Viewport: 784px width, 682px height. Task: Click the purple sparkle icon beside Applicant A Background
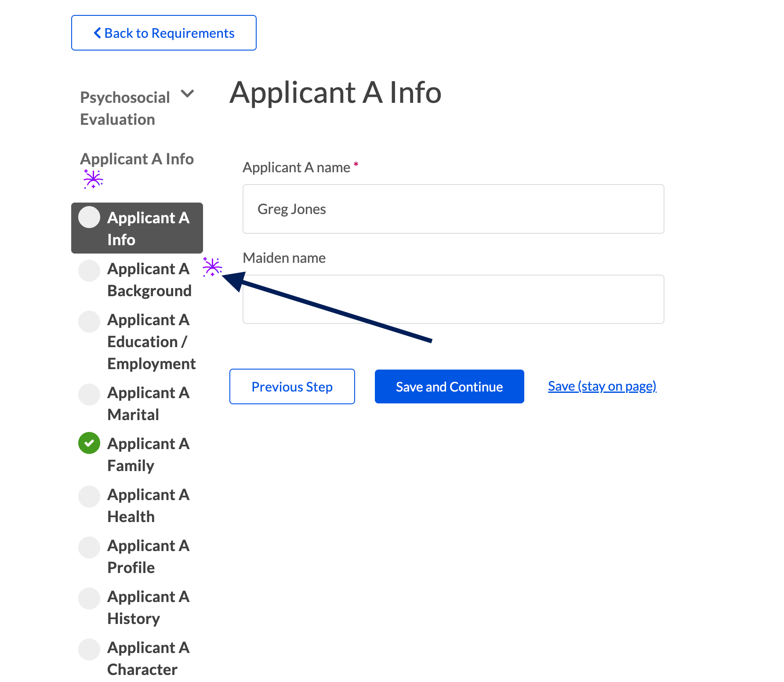pos(212,267)
